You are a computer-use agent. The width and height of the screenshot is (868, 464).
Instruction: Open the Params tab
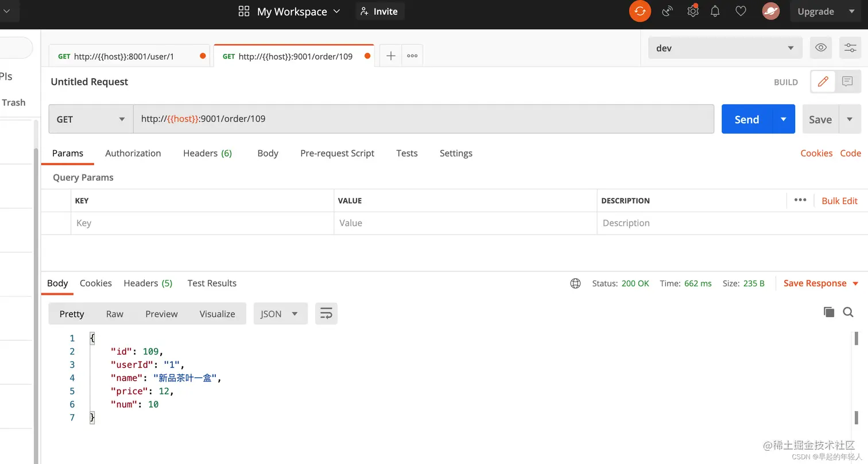(68, 153)
